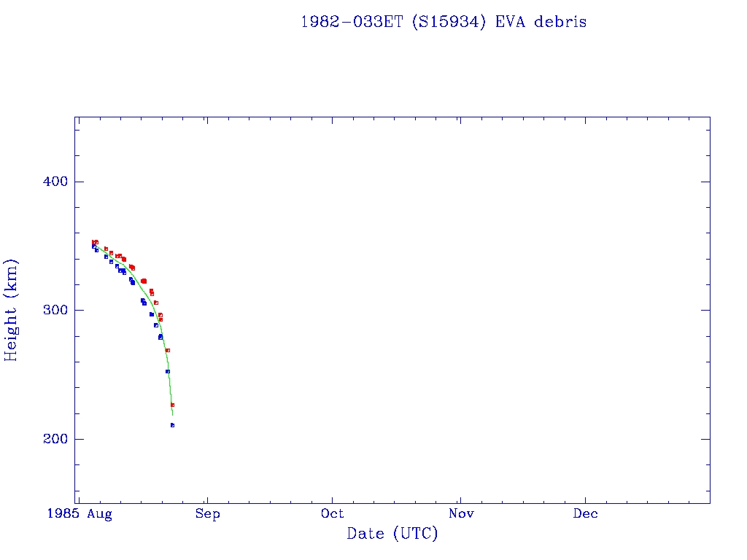
Task: Click the lowest red data point near 227 km
Action: point(172,405)
